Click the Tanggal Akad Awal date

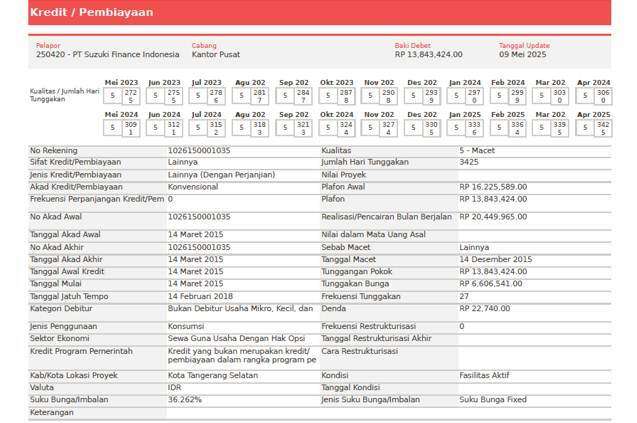(195, 235)
